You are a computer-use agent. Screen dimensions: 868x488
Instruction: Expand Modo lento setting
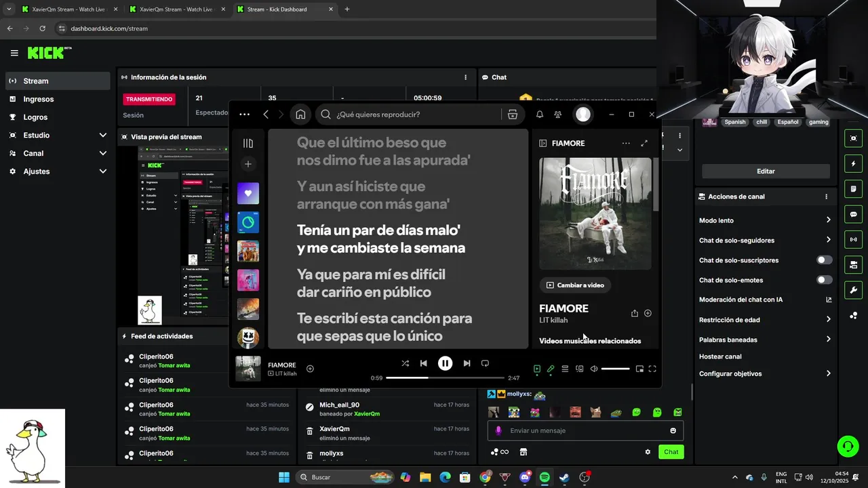[766, 220]
